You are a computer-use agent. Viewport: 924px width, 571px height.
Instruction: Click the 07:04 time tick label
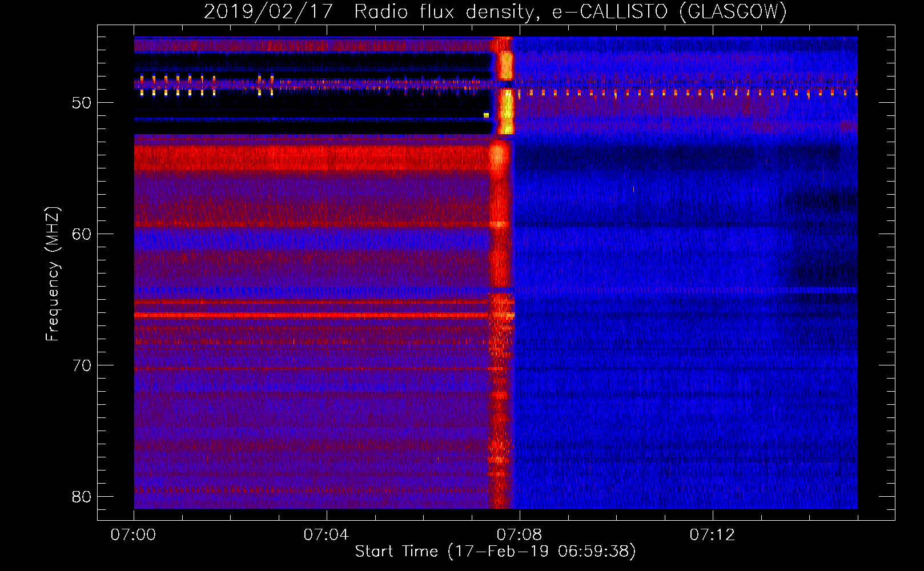326,535
